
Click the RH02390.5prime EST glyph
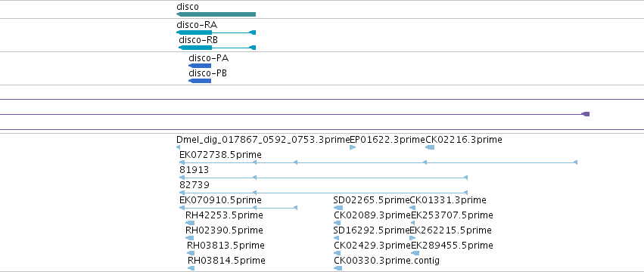pos(189,238)
